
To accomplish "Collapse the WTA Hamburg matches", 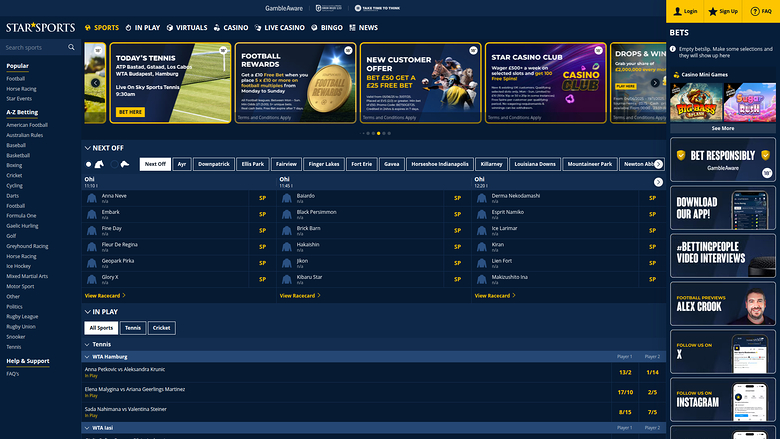I will pyautogui.click(x=87, y=356).
